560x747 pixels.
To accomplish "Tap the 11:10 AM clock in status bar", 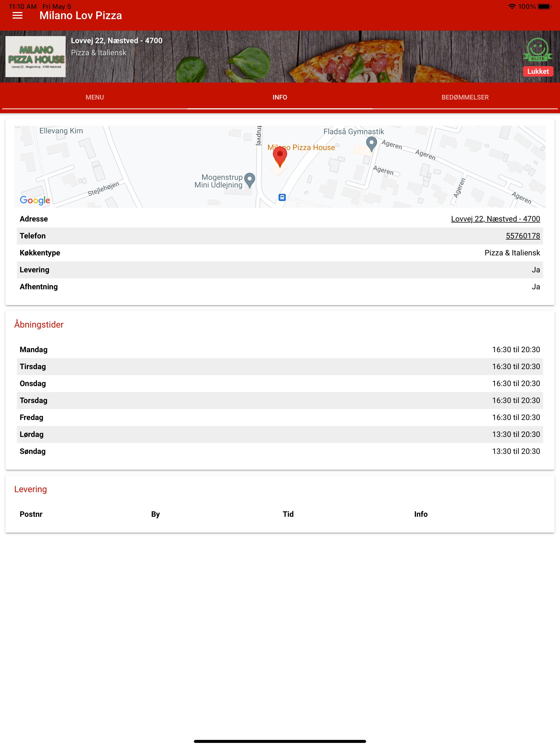I will pyautogui.click(x=23, y=6).
